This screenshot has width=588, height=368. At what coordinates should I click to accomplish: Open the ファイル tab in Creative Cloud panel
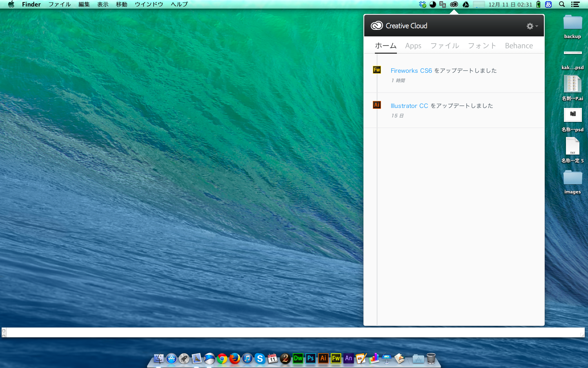(x=445, y=46)
